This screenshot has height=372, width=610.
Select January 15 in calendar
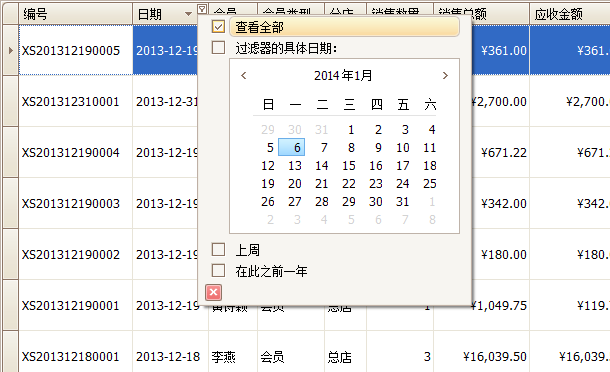coord(349,166)
